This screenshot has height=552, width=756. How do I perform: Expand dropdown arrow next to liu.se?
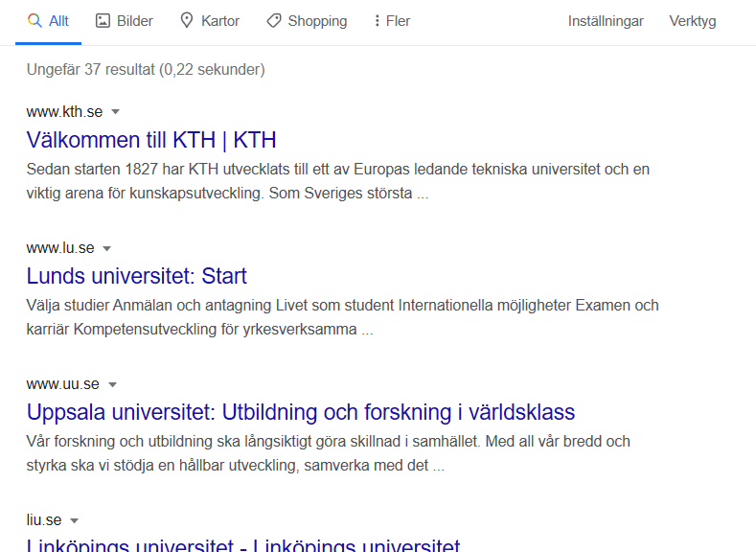(74, 520)
